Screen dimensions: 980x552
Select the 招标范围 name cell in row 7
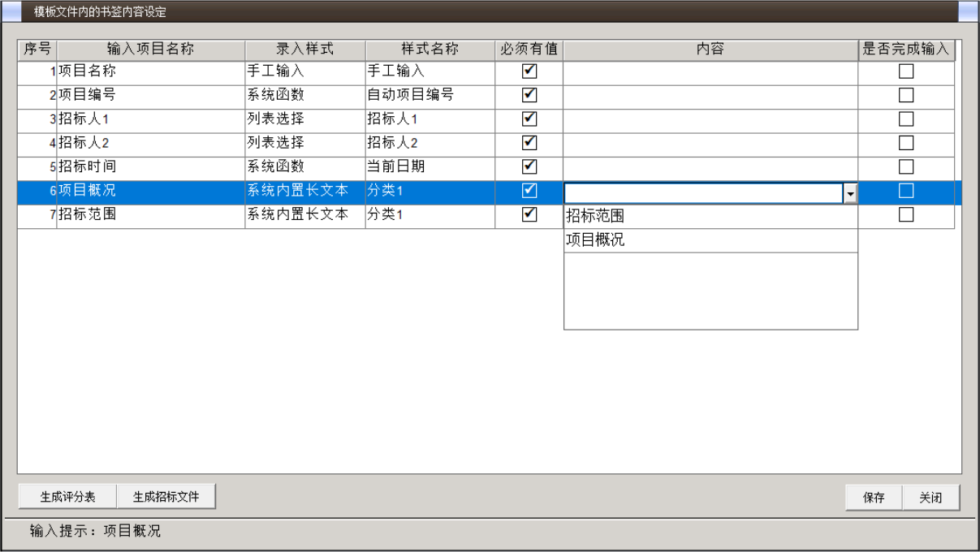click(x=151, y=216)
